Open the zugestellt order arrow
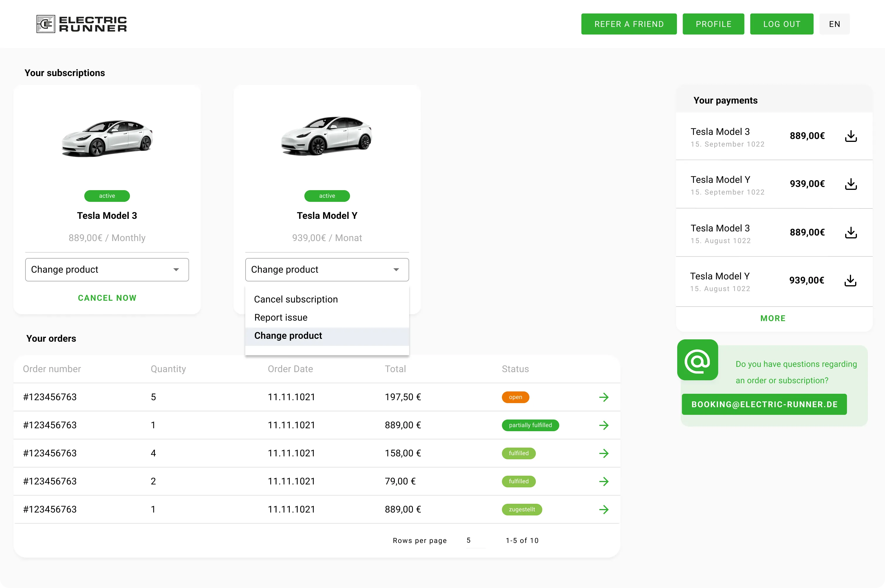Screen dimensions: 885x588 [x=604, y=510]
